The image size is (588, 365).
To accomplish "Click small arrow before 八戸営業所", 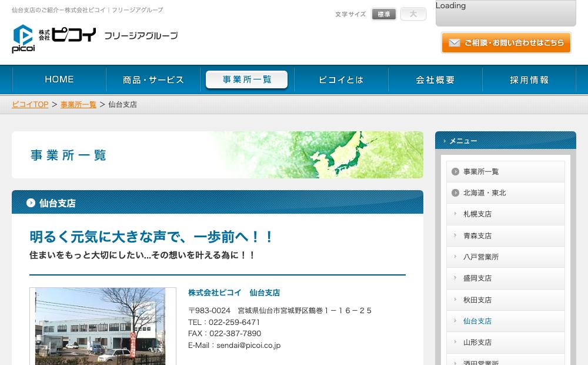I will 455,257.
